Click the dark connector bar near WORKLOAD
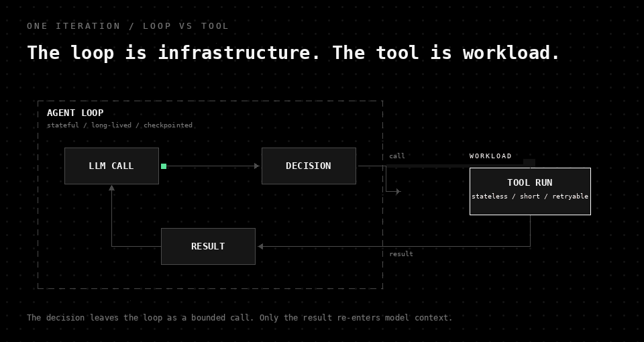Screen dimensions: 644x342 coord(455,166)
